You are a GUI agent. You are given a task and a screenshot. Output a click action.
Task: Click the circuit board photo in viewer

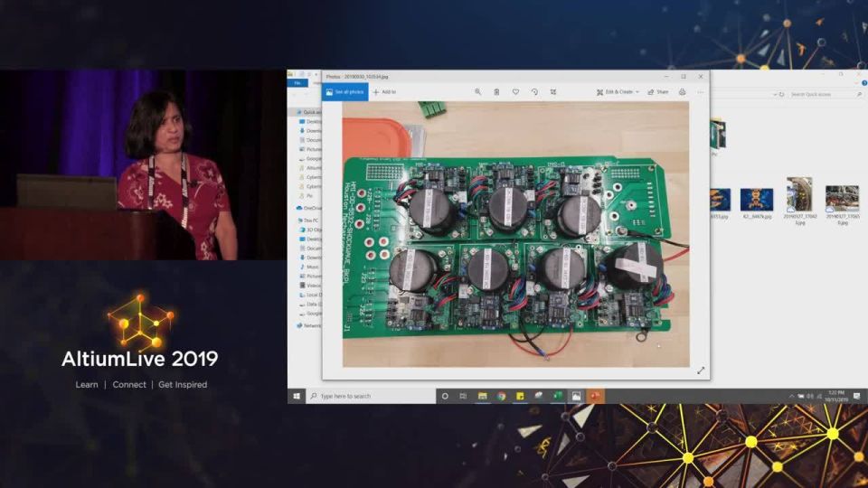516,234
